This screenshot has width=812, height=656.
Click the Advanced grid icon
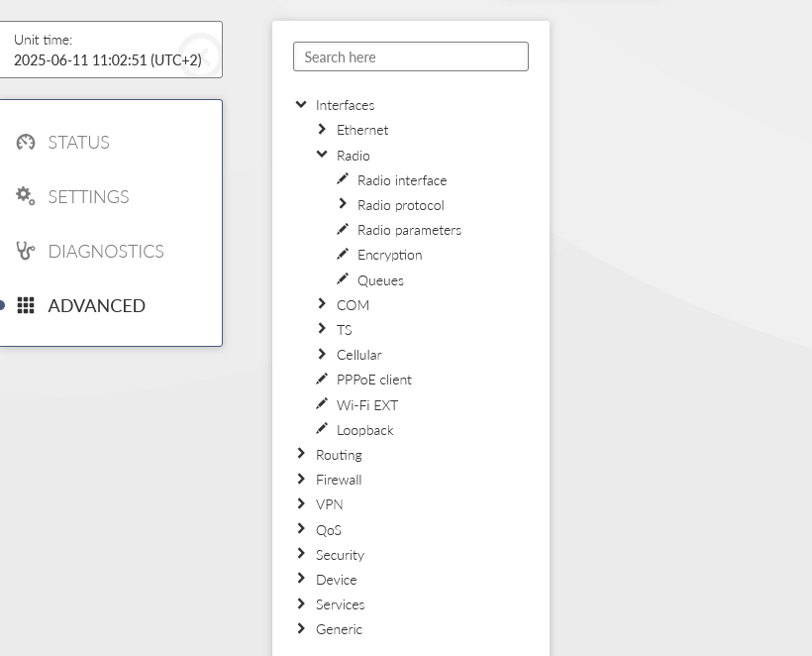(x=26, y=305)
